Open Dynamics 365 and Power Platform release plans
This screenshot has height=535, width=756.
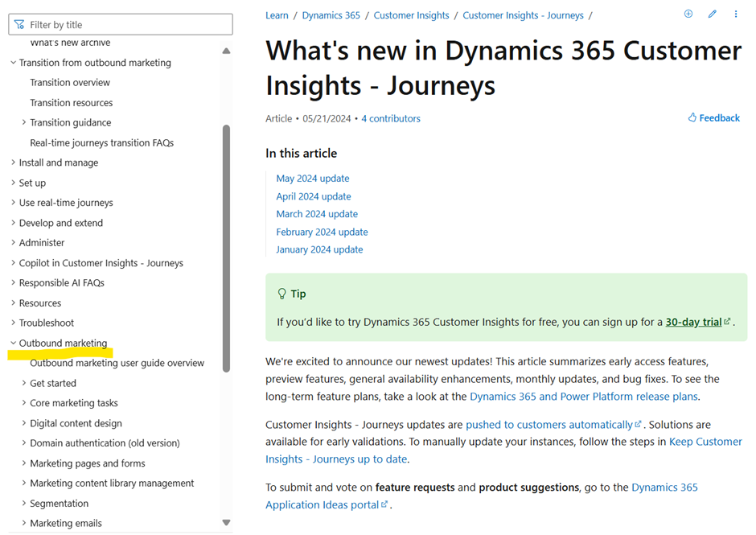pyautogui.click(x=584, y=397)
